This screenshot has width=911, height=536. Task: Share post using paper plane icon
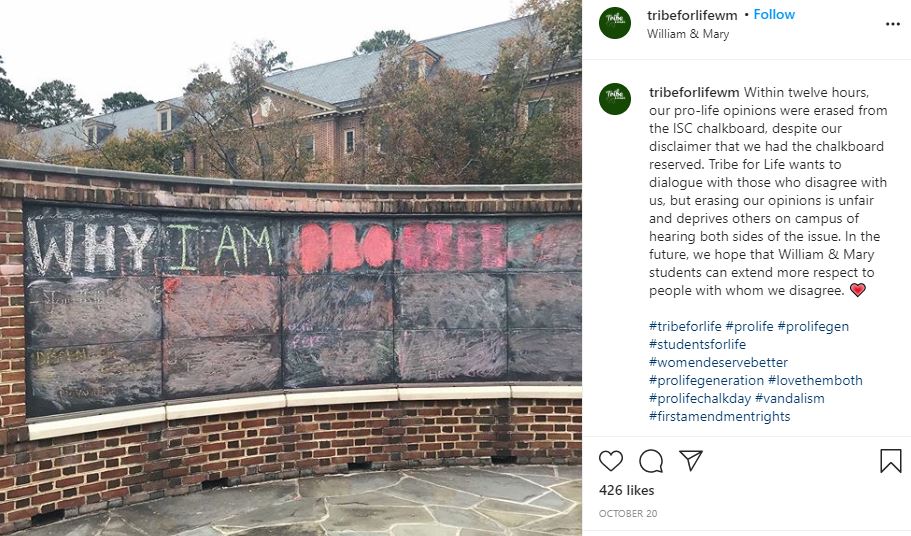point(691,460)
